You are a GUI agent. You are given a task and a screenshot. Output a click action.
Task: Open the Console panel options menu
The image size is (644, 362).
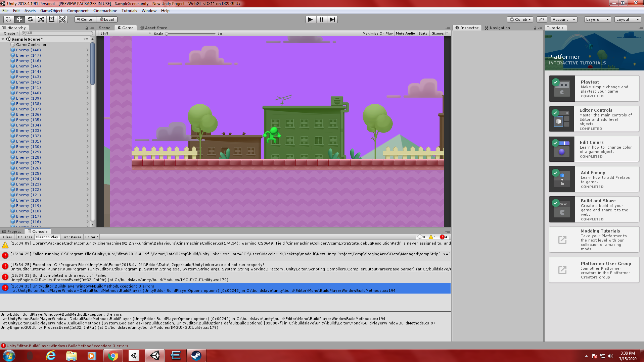448,232
